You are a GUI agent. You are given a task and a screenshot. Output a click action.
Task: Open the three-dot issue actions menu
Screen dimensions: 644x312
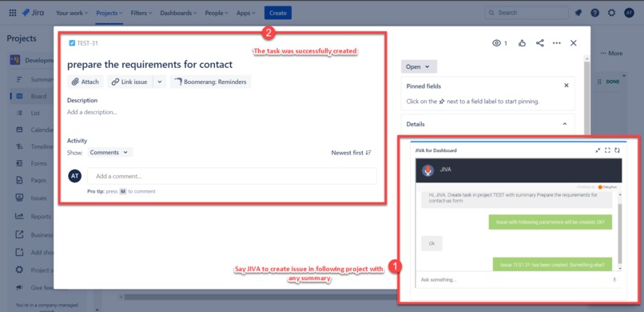pyautogui.click(x=557, y=43)
